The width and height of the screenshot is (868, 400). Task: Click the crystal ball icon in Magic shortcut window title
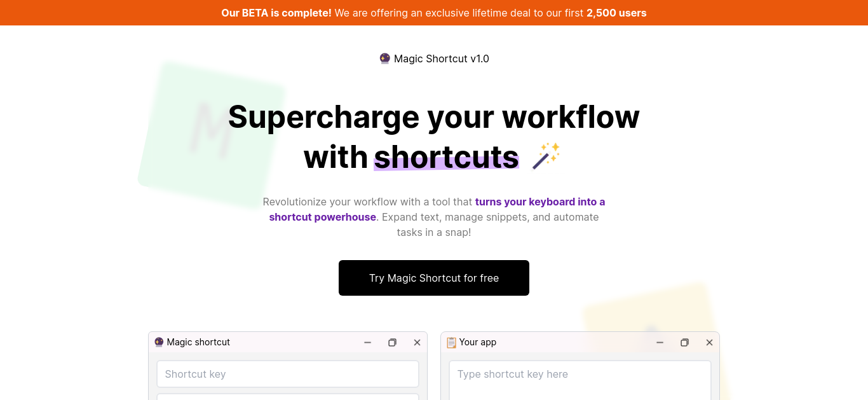point(159,342)
